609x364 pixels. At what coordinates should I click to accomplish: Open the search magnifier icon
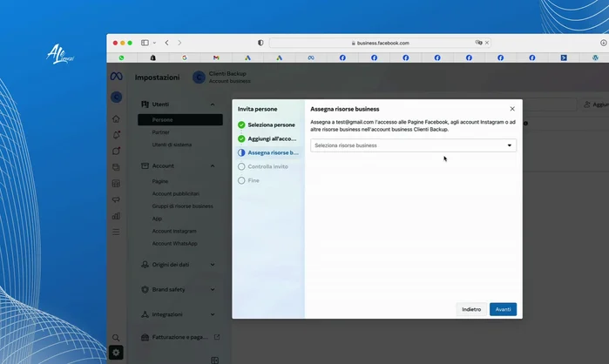[116, 338]
